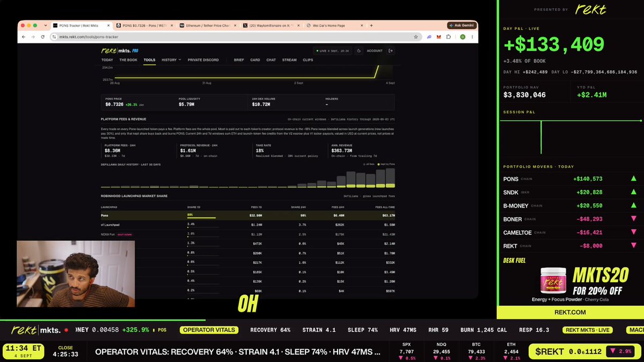Open the CARD nav item
644x362 pixels.
(255, 60)
